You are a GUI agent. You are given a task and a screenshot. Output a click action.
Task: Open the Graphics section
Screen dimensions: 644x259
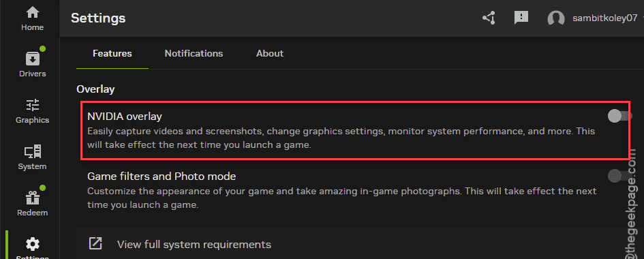(x=32, y=111)
